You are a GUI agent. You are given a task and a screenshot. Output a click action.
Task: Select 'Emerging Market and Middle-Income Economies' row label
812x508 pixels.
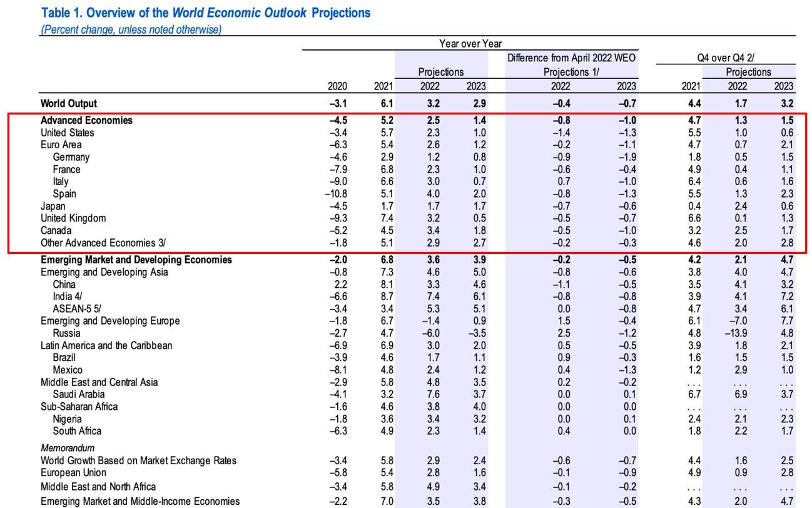[x=140, y=501]
